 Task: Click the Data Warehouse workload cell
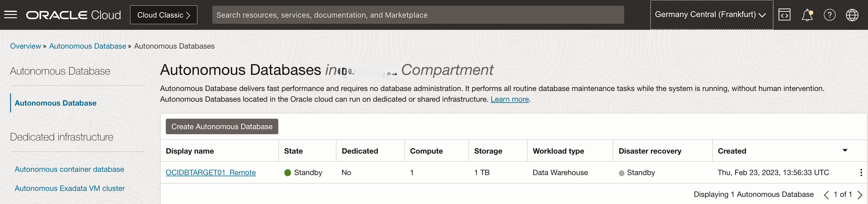[x=560, y=173]
